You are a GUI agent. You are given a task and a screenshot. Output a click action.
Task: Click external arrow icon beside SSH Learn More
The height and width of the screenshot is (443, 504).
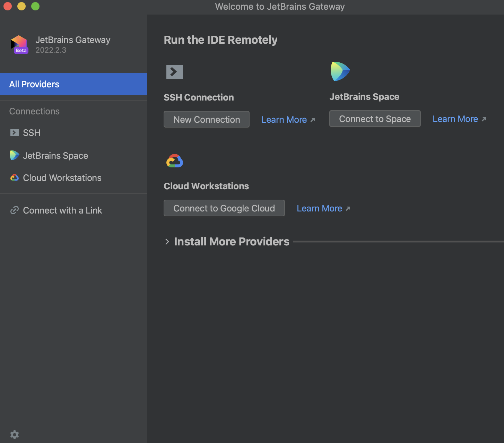click(313, 120)
